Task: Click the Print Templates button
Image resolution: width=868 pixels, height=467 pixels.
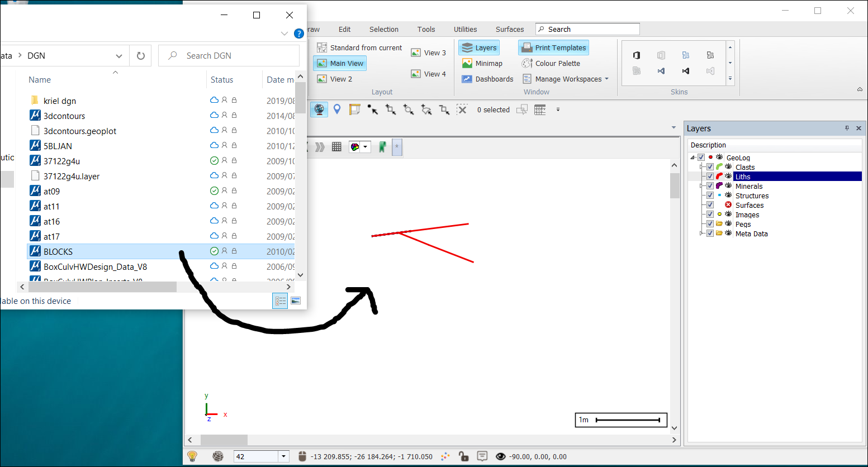Action: pos(553,47)
